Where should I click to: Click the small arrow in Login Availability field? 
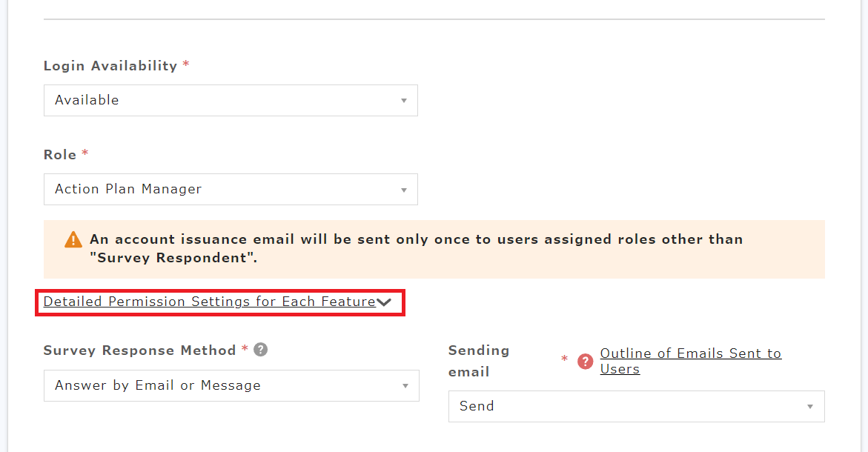click(x=404, y=101)
